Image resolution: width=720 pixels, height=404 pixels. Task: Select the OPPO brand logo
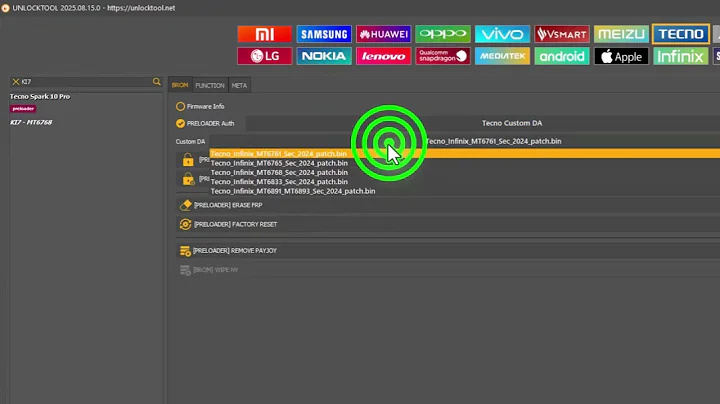(443, 34)
